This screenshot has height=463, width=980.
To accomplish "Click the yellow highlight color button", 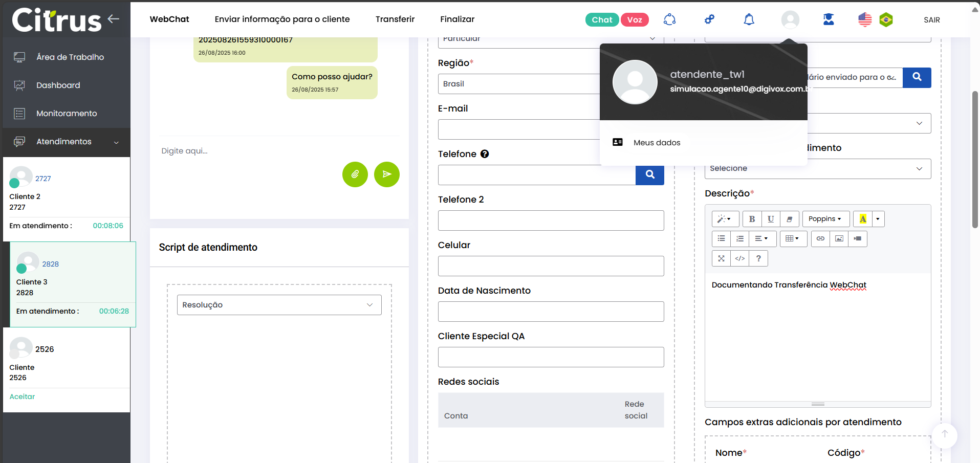I will 862,219.
